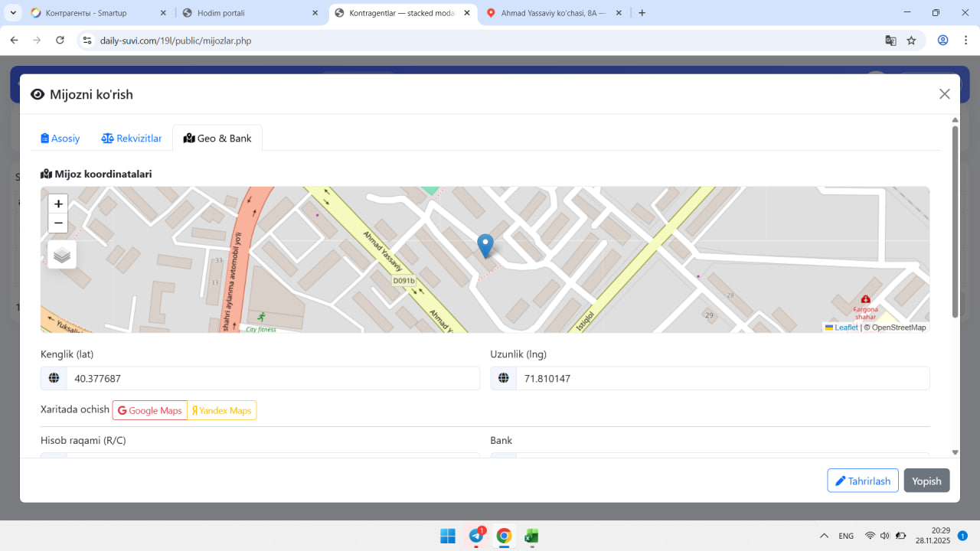Switch to the Rekvizitlar tab
The height and width of the screenshot is (551, 980).
pos(132,139)
